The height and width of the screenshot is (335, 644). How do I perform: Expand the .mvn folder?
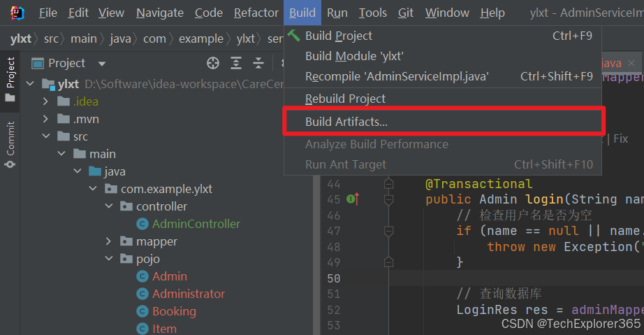pyautogui.click(x=45, y=119)
